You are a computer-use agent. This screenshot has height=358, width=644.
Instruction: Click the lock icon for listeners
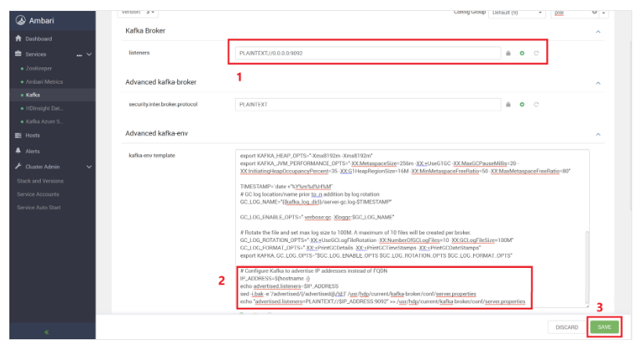point(508,53)
